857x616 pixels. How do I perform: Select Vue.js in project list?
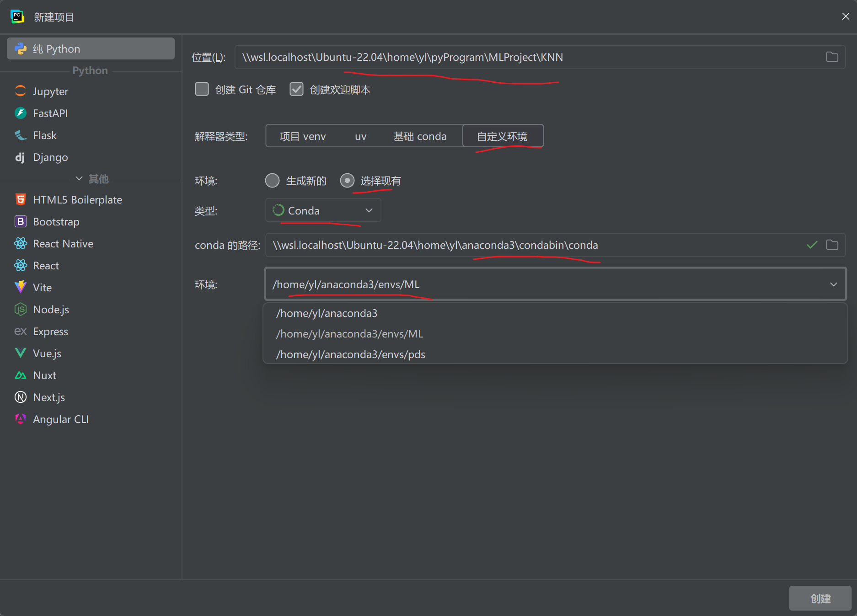(91, 353)
